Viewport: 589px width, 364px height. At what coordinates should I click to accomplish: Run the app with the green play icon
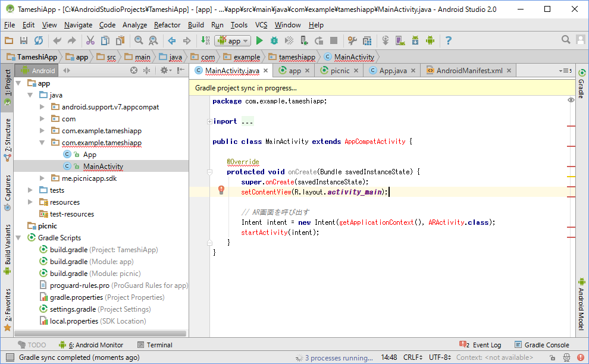[x=259, y=40]
